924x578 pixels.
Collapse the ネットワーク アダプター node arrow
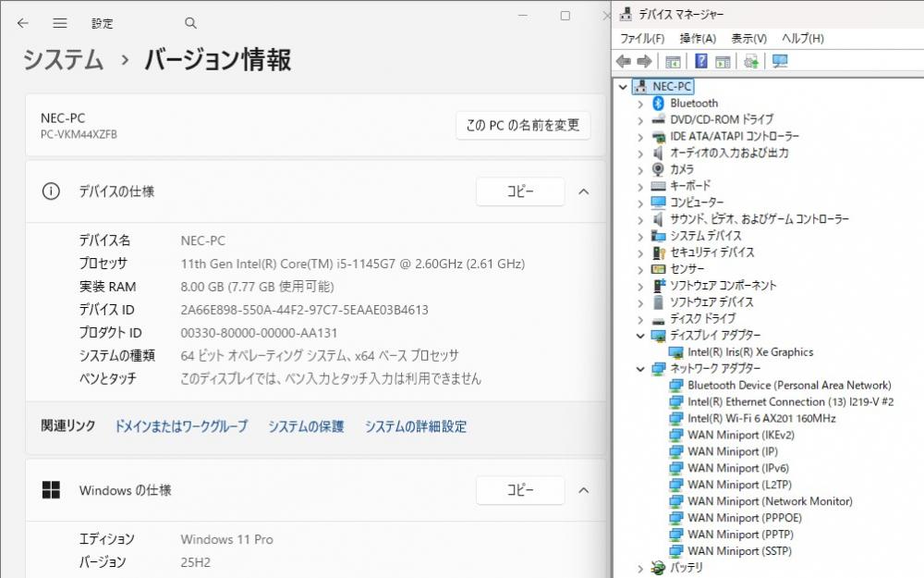tap(640, 369)
